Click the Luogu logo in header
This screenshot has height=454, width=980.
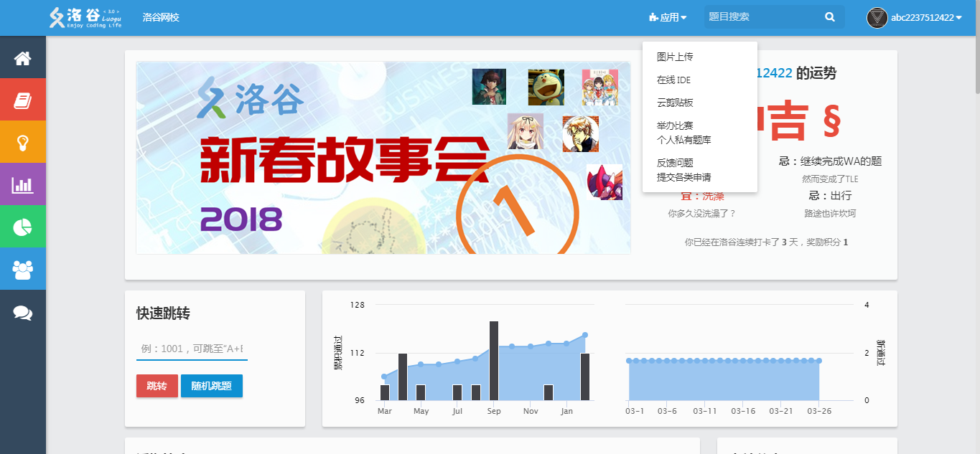85,17
